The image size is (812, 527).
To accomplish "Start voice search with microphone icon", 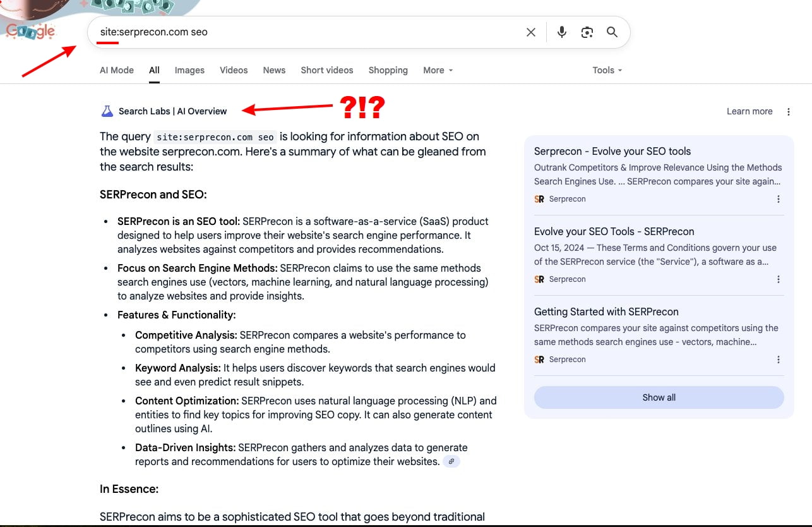I will coord(562,32).
